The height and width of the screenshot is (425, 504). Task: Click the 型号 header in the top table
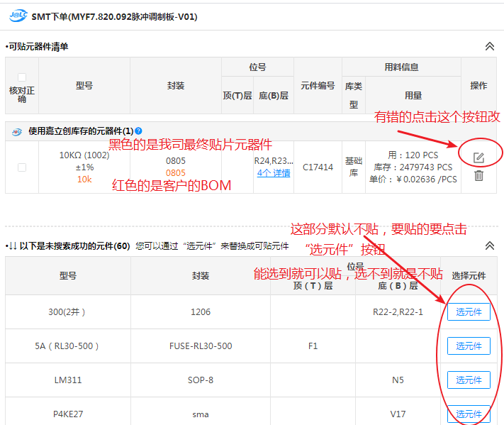pos(84,85)
